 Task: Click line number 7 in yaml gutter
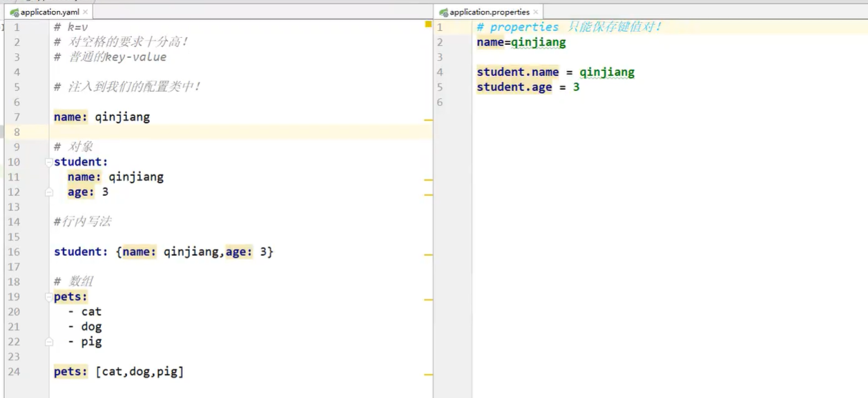17,117
